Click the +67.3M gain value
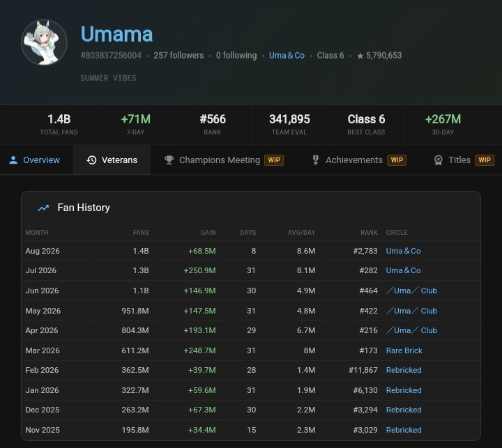This screenshot has width=502, height=448. pyautogui.click(x=202, y=410)
